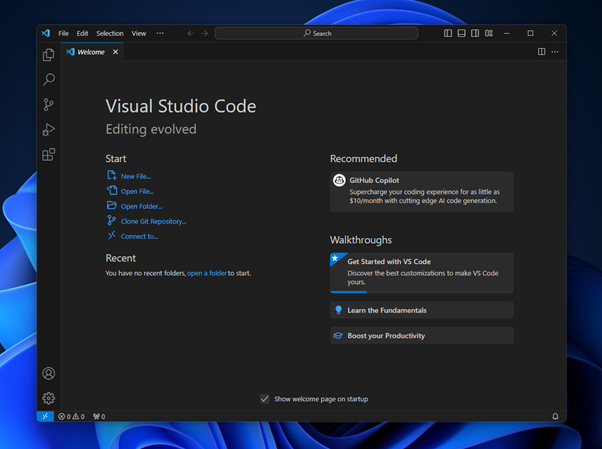Screen dimensions: 602x449
Task: Open the Run and Debug view
Action: click(48, 130)
